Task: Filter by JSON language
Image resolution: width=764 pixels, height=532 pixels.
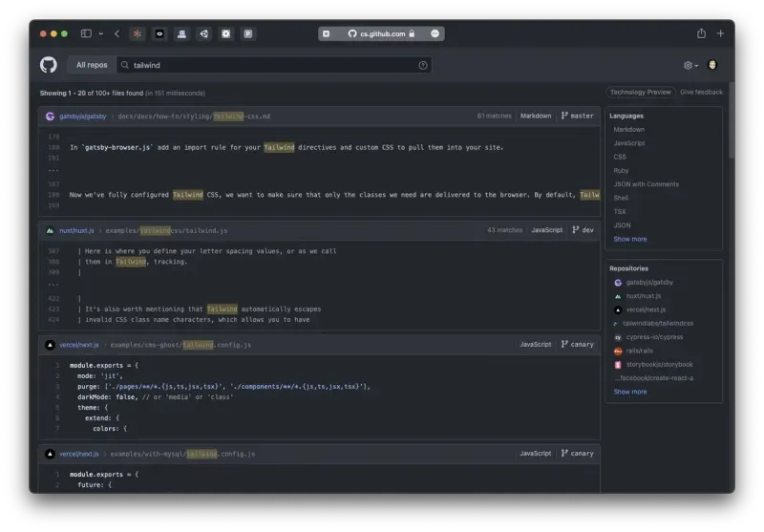Action: [x=622, y=225]
